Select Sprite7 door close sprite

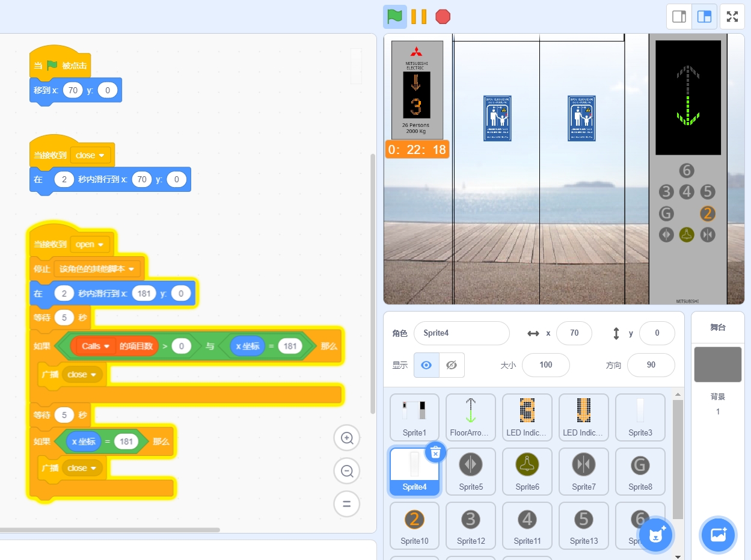[584, 471]
